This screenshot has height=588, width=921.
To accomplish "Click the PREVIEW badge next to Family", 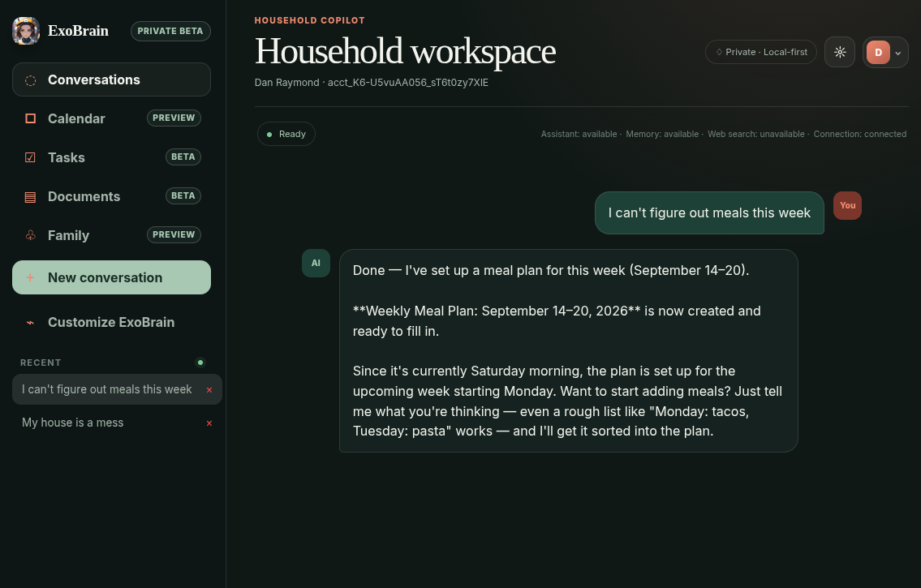I will (174, 234).
